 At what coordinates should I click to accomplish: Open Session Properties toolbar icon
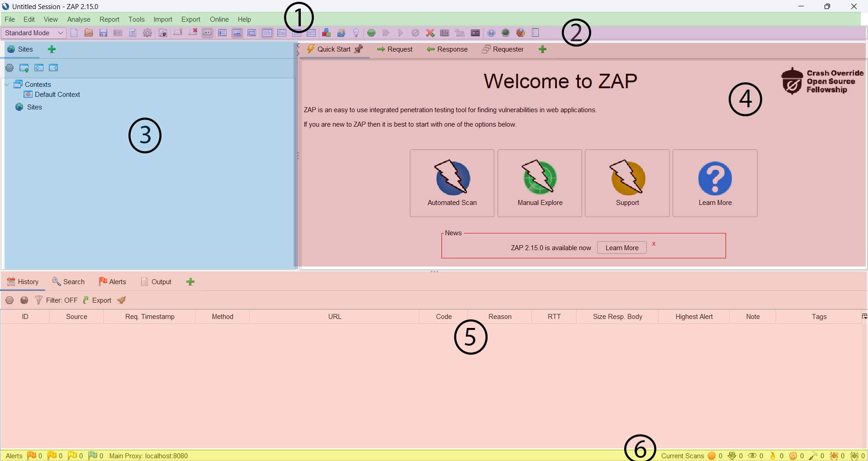133,33
